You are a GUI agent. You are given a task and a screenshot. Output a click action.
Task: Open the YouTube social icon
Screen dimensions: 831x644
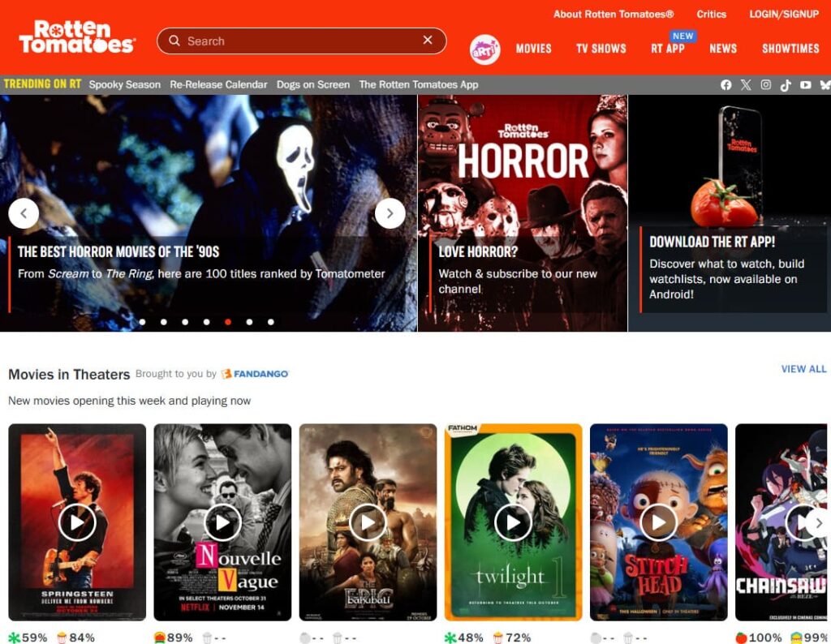click(805, 85)
